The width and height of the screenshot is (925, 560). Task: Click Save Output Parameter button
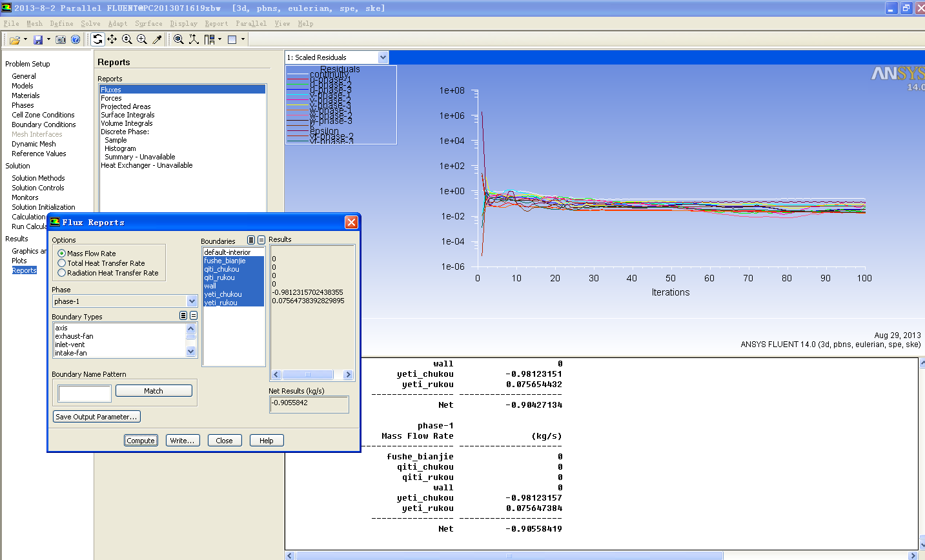tap(96, 417)
